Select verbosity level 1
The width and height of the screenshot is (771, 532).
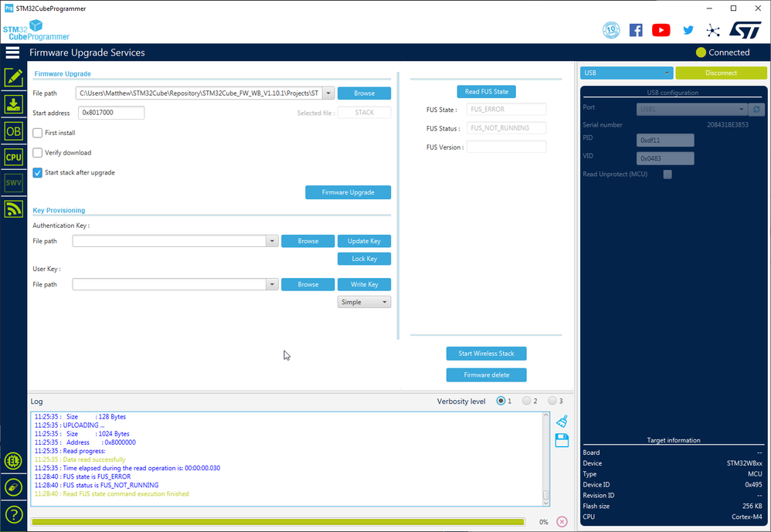click(x=501, y=401)
